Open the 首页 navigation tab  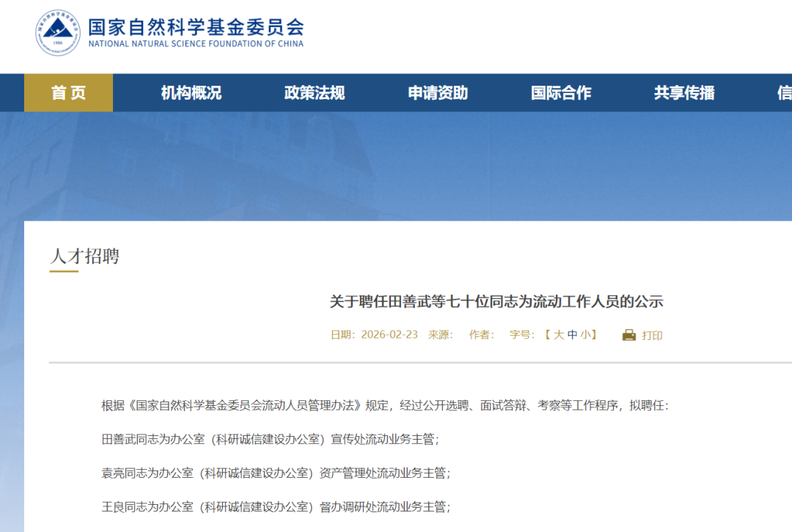click(68, 93)
